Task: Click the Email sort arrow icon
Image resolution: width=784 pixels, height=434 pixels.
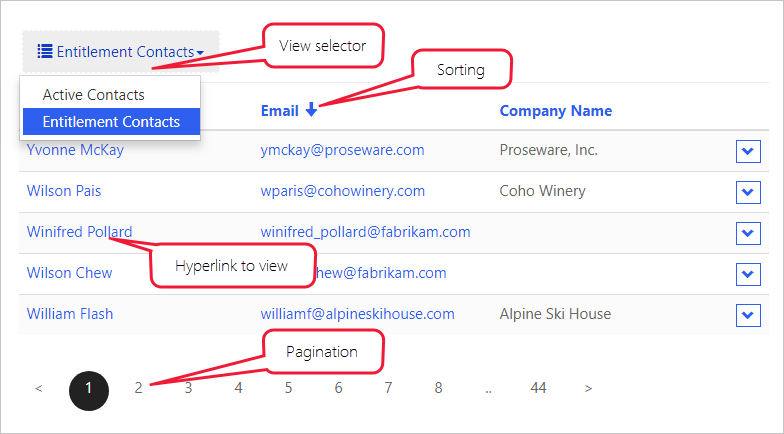Action: tap(312, 110)
